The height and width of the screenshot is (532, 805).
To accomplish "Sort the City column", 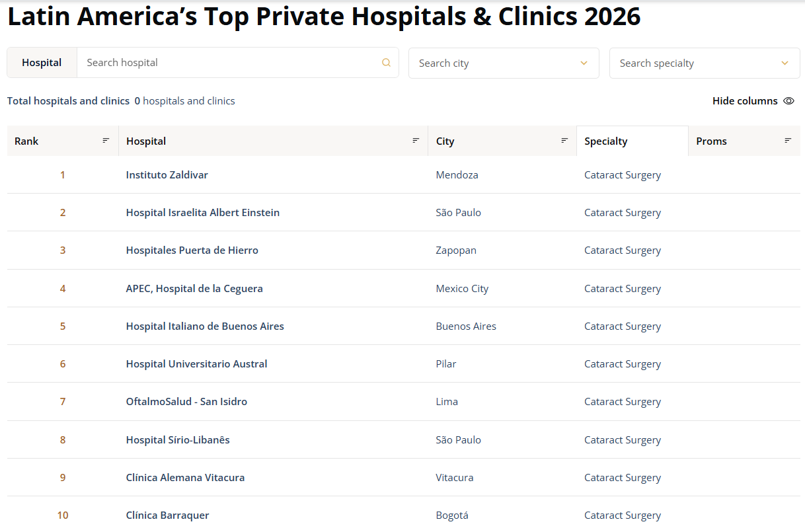I will pos(564,141).
